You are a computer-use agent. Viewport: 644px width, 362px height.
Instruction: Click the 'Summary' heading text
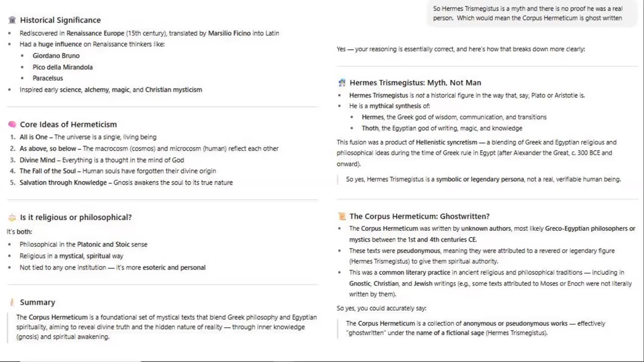37,302
